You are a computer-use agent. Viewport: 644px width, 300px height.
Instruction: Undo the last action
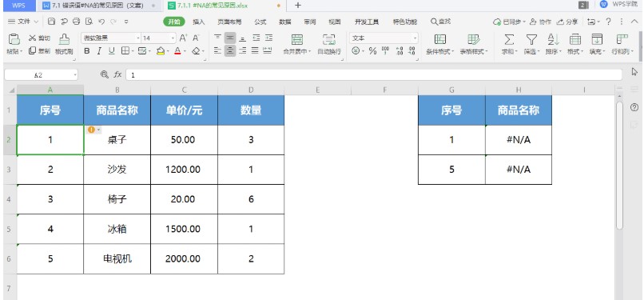[101, 22]
